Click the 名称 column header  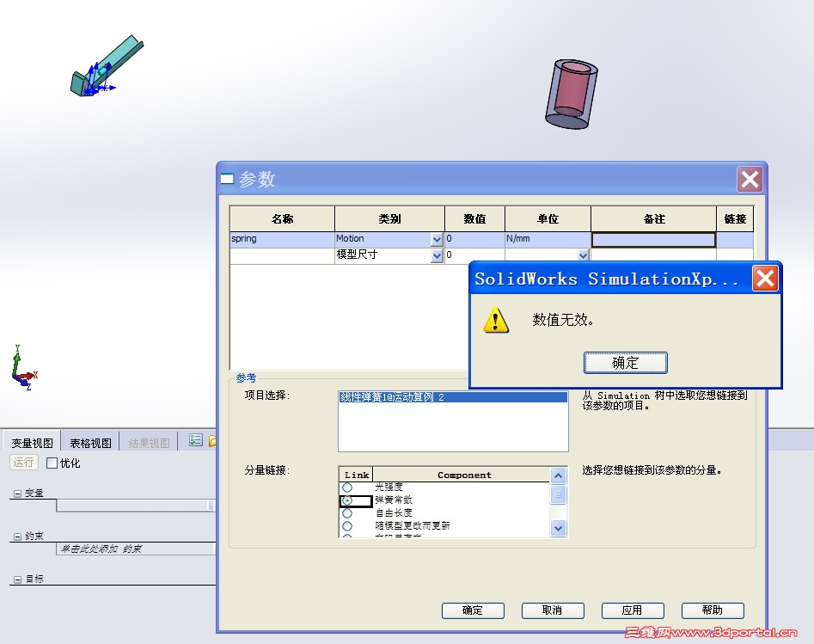pos(283,219)
